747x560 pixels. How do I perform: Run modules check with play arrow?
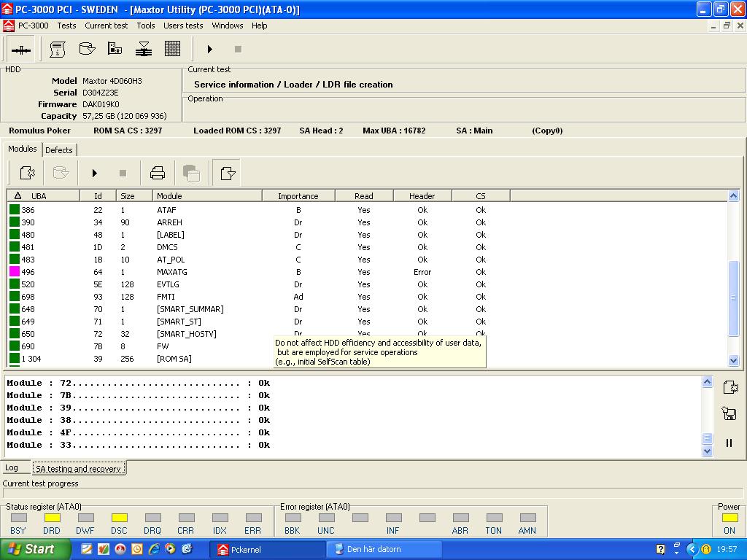(94, 173)
